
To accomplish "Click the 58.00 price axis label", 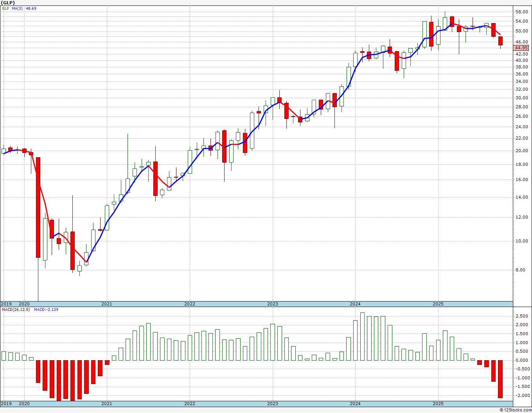I will coord(522,12).
